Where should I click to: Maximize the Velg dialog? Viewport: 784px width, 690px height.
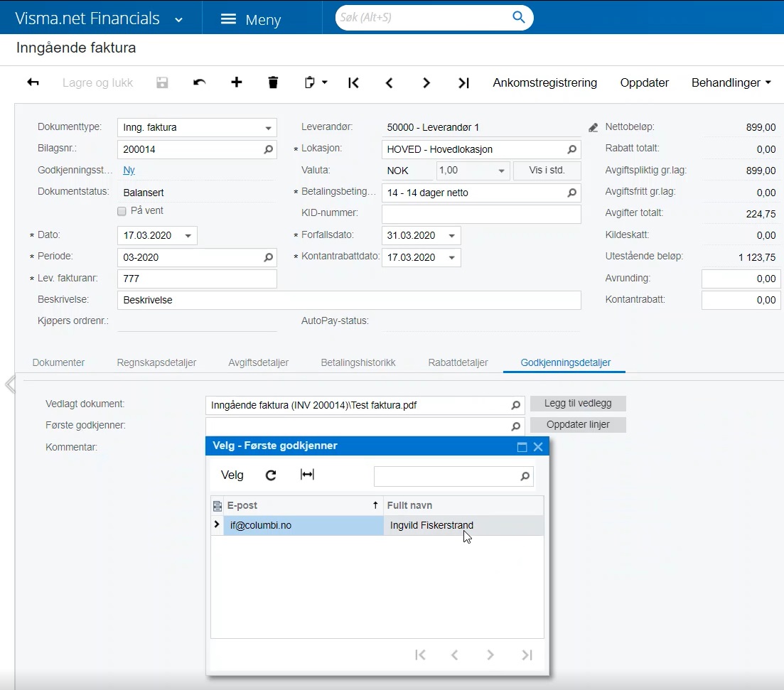click(x=522, y=447)
